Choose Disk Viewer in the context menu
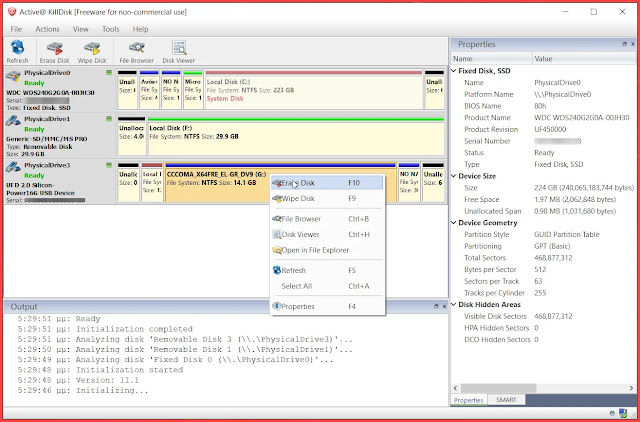 (327, 235)
